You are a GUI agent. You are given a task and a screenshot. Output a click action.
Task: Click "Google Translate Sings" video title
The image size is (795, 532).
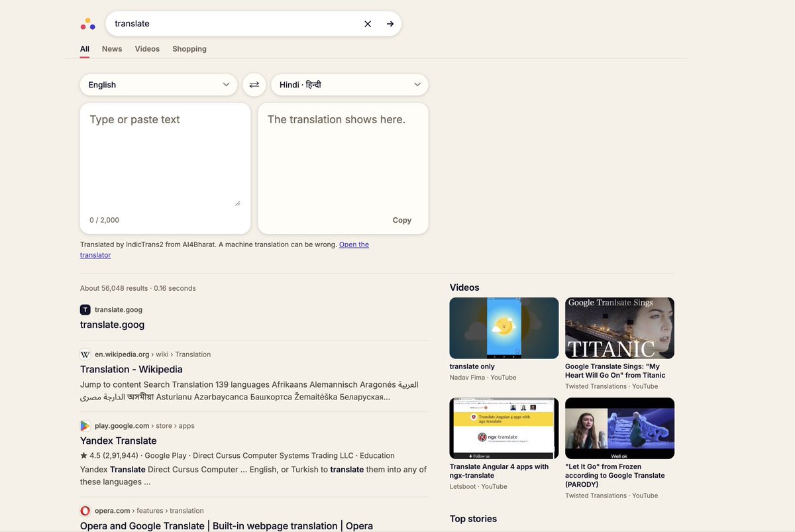click(x=615, y=371)
